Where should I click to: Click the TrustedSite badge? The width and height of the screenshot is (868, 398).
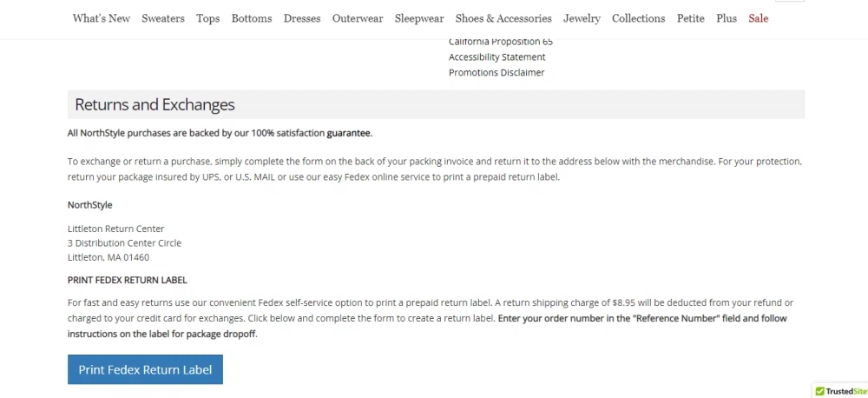840,391
